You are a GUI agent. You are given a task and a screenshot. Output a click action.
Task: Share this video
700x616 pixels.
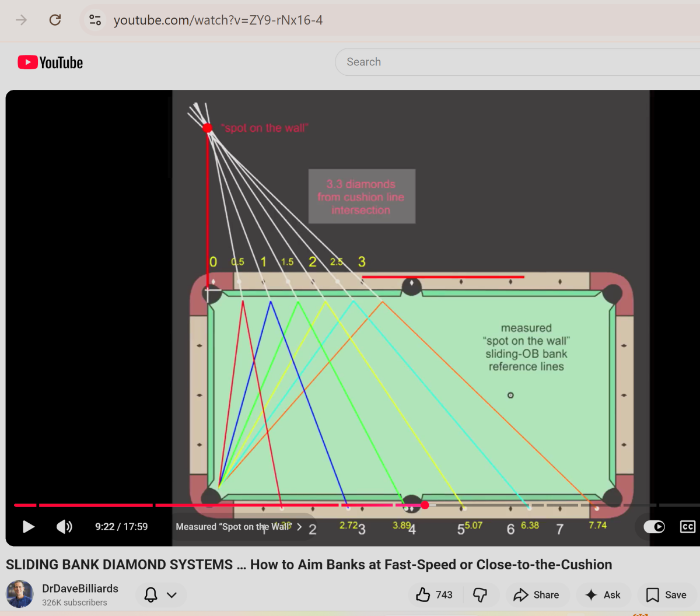click(x=536, y=594)
